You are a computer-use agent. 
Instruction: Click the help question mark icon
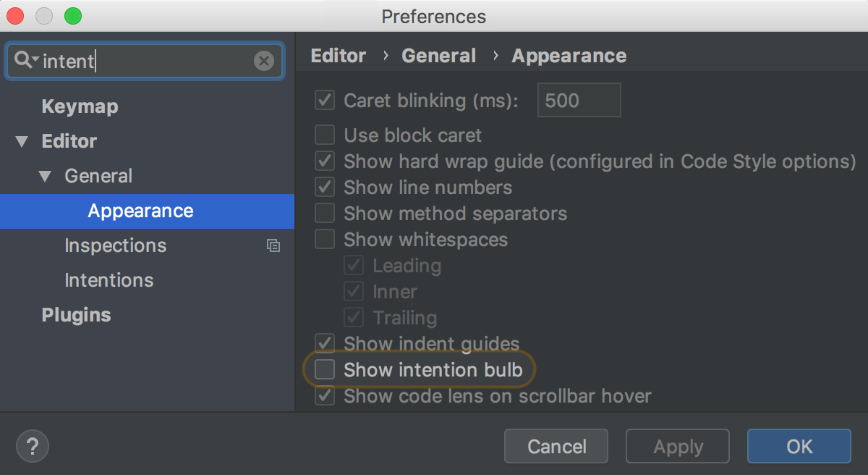32,446
